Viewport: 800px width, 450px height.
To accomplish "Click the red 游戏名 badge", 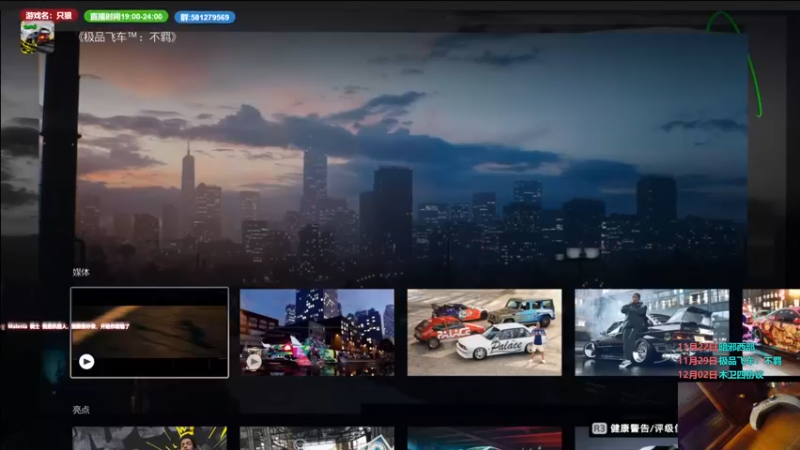I will click(48, 16).
